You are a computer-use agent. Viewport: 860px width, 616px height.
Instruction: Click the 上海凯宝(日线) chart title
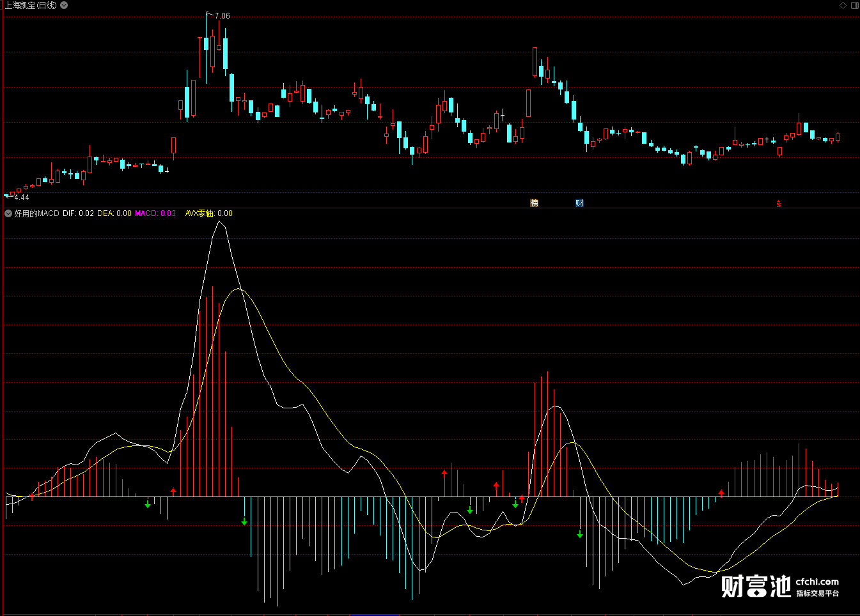[31, 5]
